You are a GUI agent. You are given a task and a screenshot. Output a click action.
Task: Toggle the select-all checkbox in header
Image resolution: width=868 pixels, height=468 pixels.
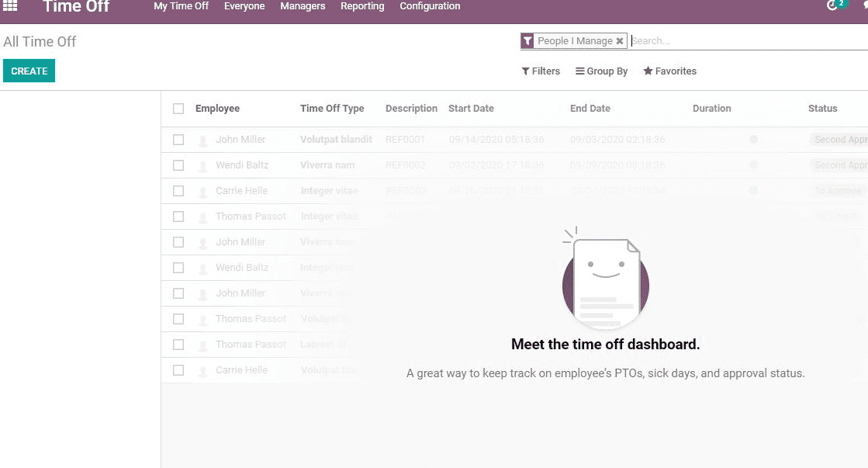[x=178, y=109]
